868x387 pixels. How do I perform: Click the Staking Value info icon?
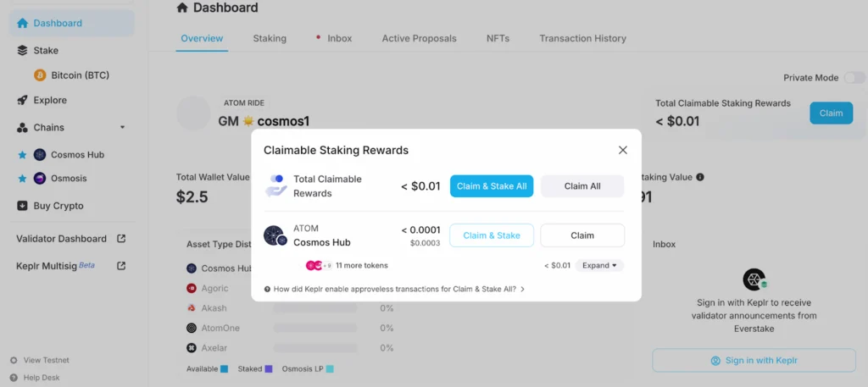700,177
